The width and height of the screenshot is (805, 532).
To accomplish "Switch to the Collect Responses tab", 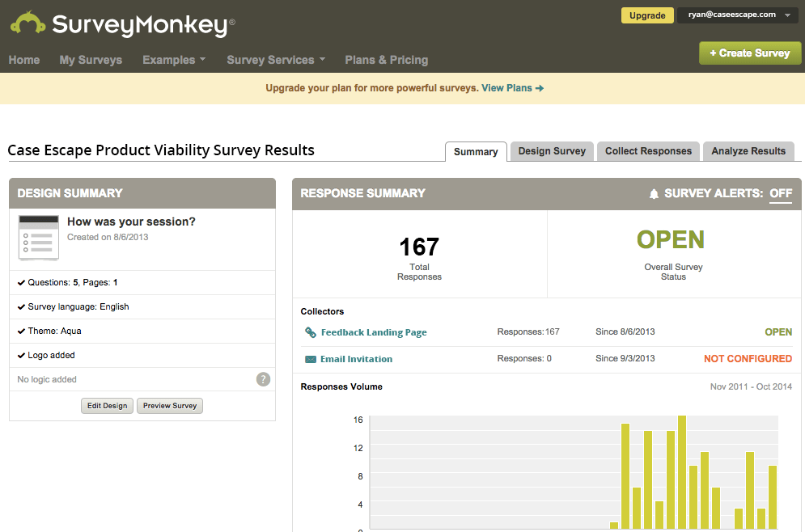I will click(x=648, y=151).
